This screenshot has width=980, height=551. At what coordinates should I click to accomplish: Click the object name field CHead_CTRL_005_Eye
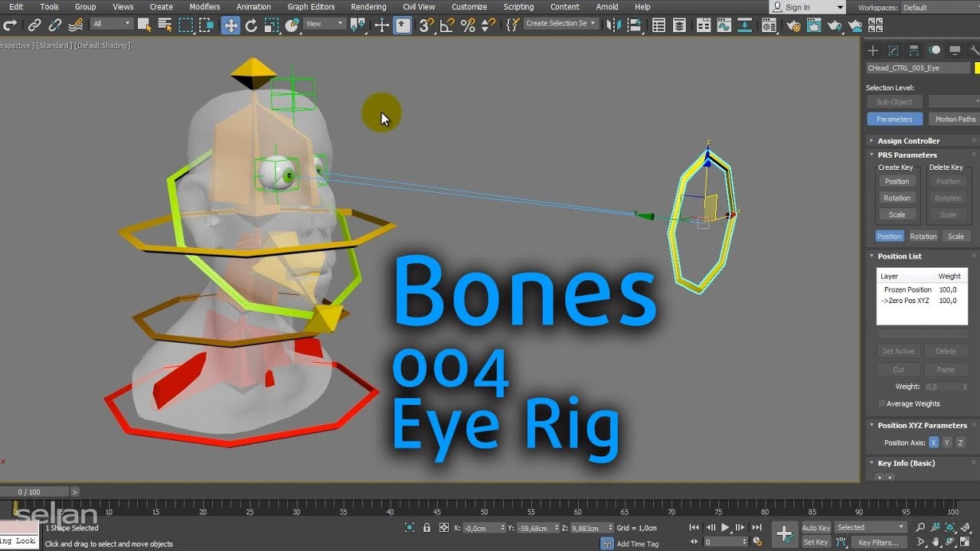(918, 68)
